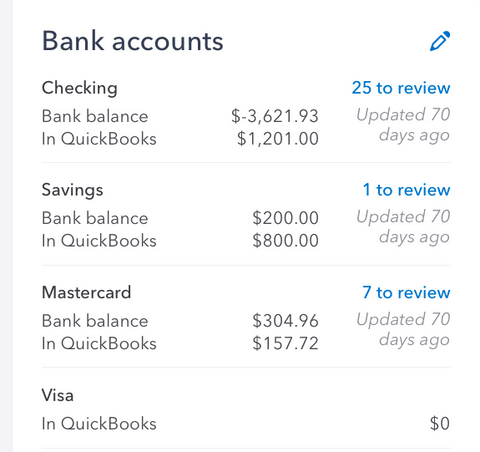The image size is (480, 452).
Task: Open the 1 to review link for Savings
Action: tap(407, 190)
